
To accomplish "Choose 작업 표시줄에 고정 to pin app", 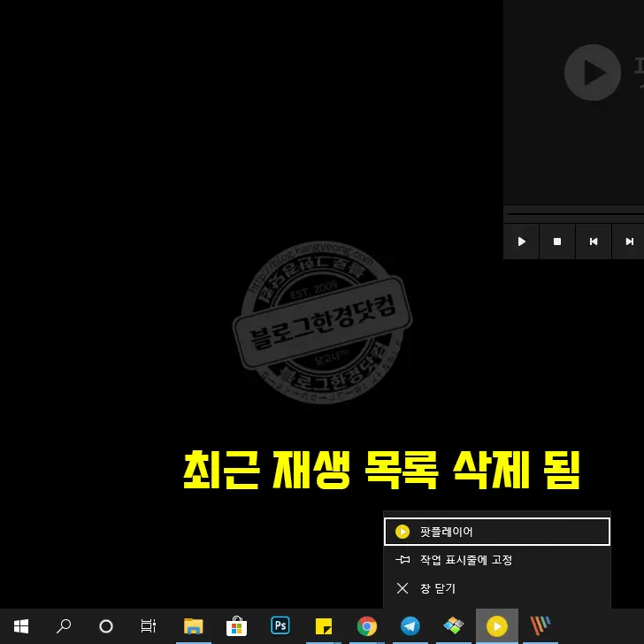I will 496,560.
